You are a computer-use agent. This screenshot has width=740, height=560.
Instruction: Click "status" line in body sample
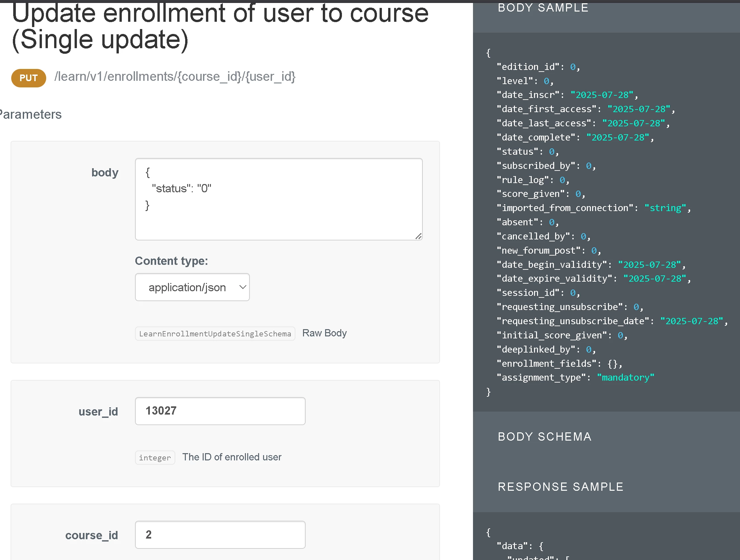click(x=527, y=152)
